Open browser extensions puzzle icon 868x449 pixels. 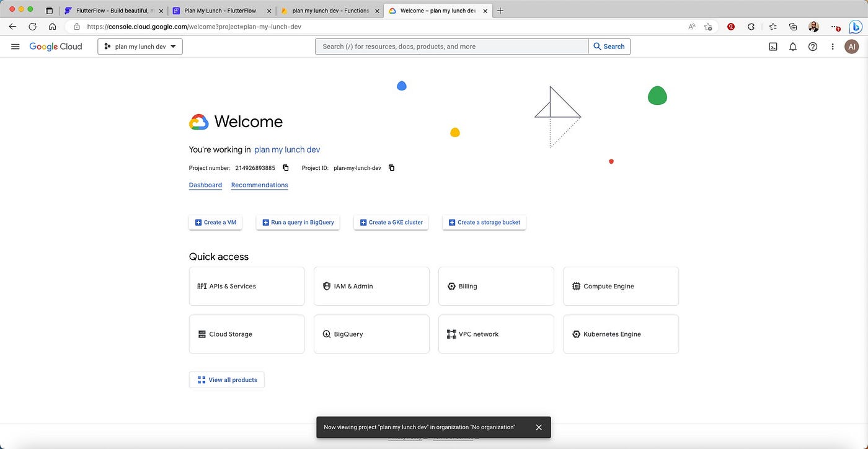751,27
